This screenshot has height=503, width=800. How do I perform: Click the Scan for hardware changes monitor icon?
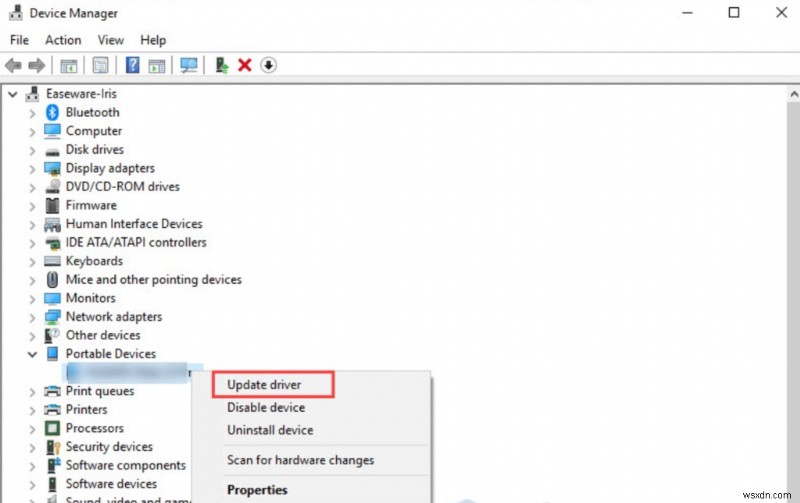(189, 65)
